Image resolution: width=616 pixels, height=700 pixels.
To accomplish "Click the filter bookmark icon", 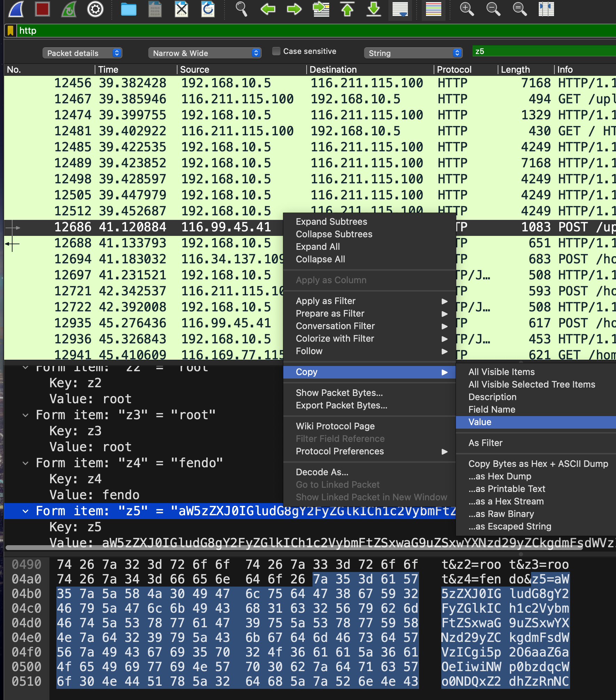I will 10,31.
